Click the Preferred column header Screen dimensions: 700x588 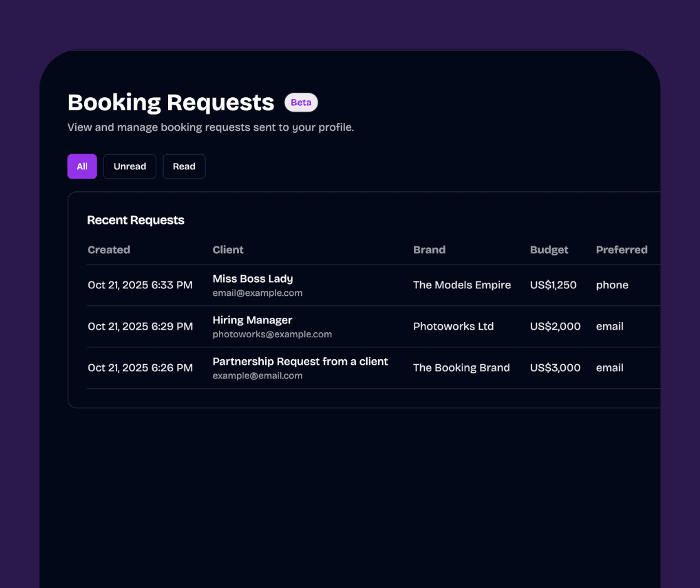pos(622,250)
